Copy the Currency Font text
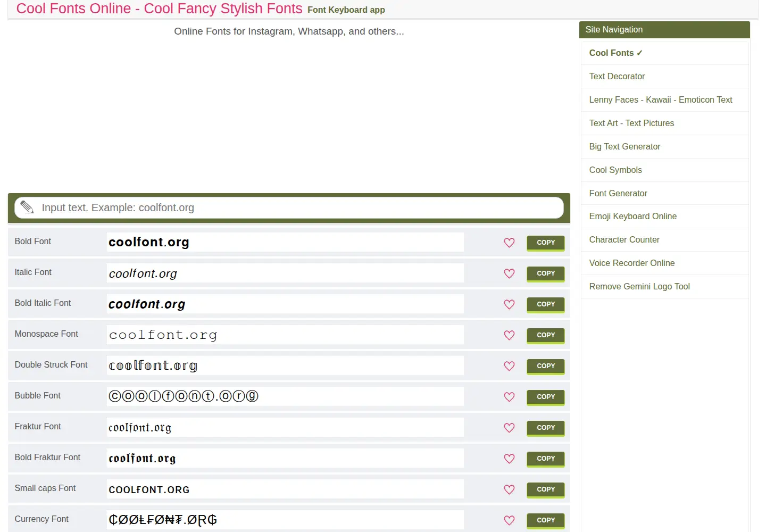This screenshot has width=766, height=532. click(x=546, y=520)
